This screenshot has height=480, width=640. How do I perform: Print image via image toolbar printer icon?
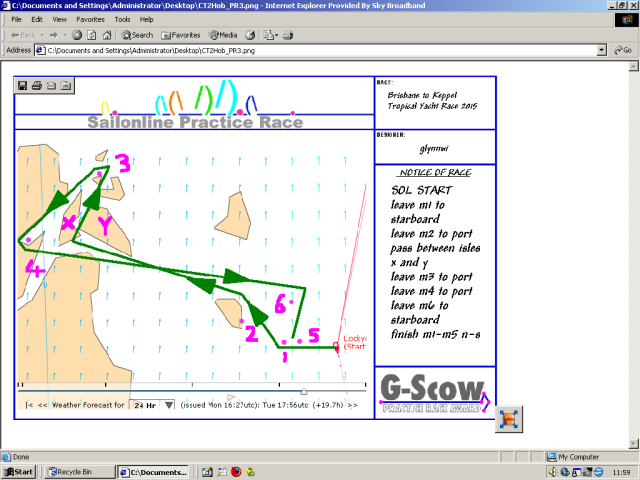click(x=37, y=86)
